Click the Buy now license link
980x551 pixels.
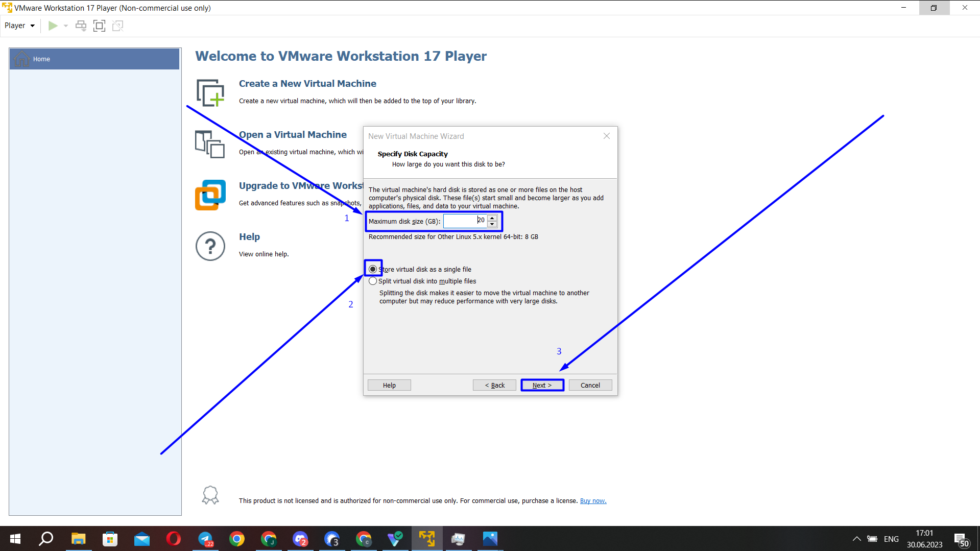pyautogui.click(x=593, y=501)
